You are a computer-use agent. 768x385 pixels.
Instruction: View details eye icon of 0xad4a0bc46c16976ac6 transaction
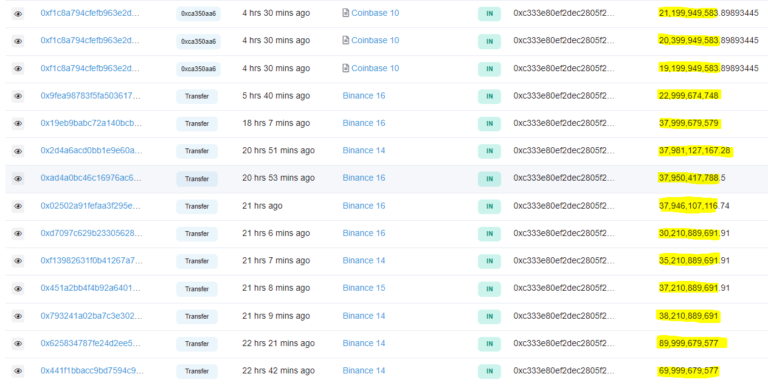(x=18, y=179)
